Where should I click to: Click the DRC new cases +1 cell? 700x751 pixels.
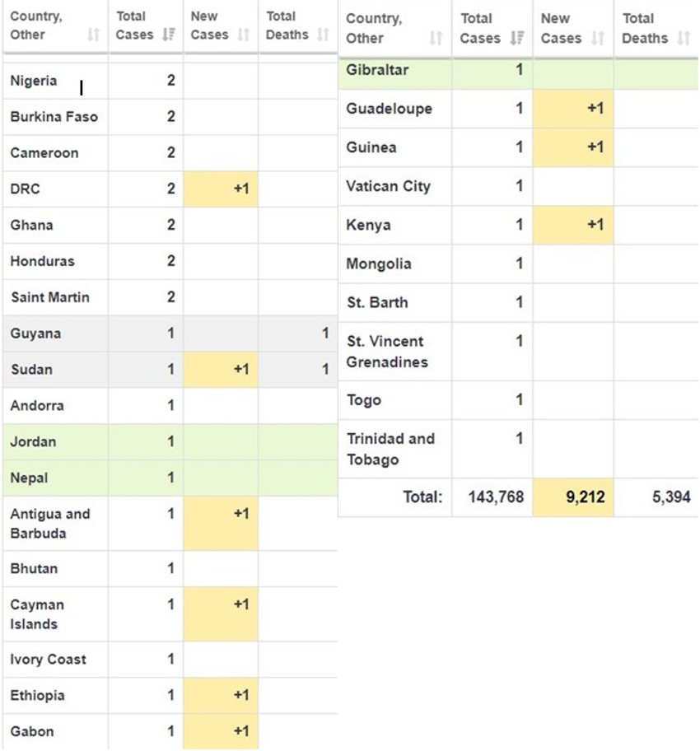pyautogui.click(x=221, y=189)
